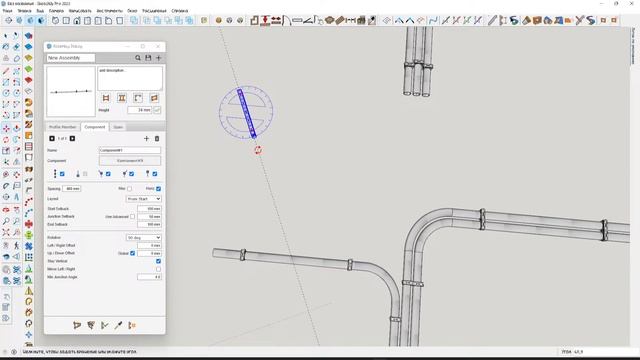Open the Расширения menu

point(154,11)
